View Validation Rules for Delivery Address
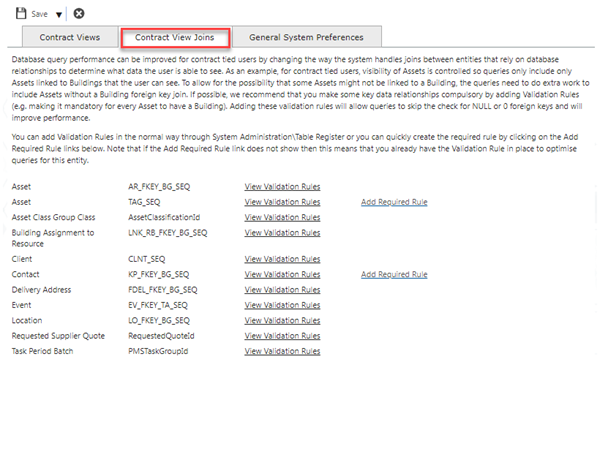Screen dimensions: 600x449 (x=282, y=288)
